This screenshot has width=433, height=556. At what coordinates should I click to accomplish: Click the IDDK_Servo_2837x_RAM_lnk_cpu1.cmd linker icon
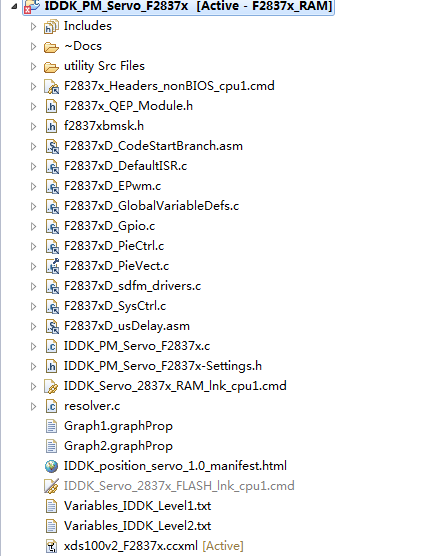(51, 387)
